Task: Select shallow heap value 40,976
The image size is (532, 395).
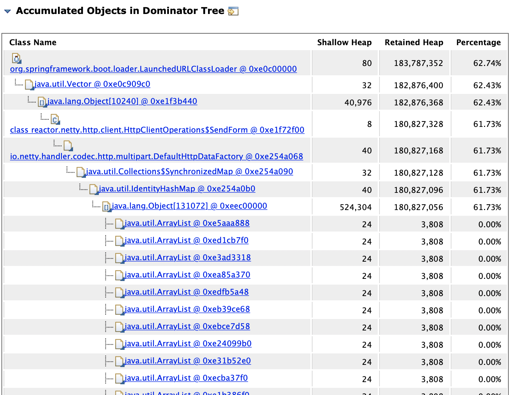Action: (358, 103)
